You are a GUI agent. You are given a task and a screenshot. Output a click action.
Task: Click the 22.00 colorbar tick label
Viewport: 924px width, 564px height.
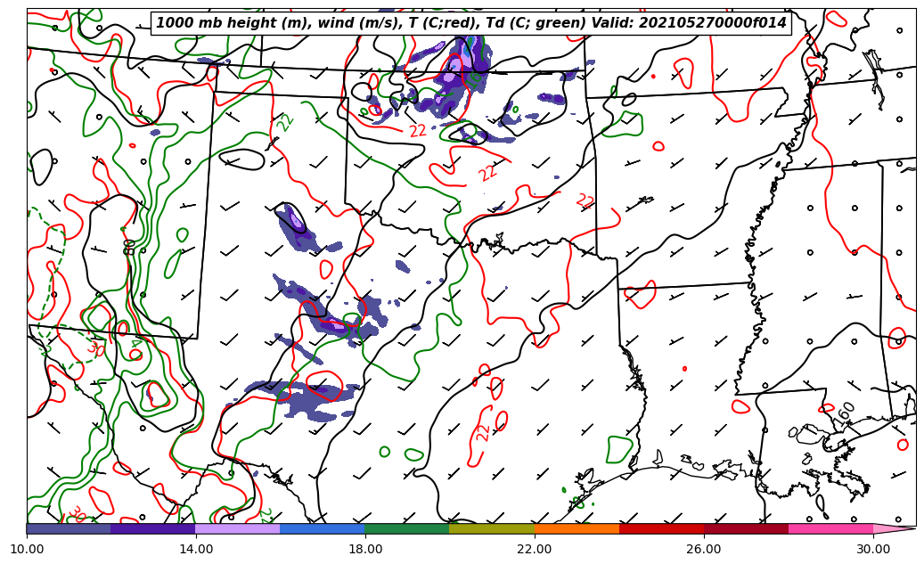535,549
